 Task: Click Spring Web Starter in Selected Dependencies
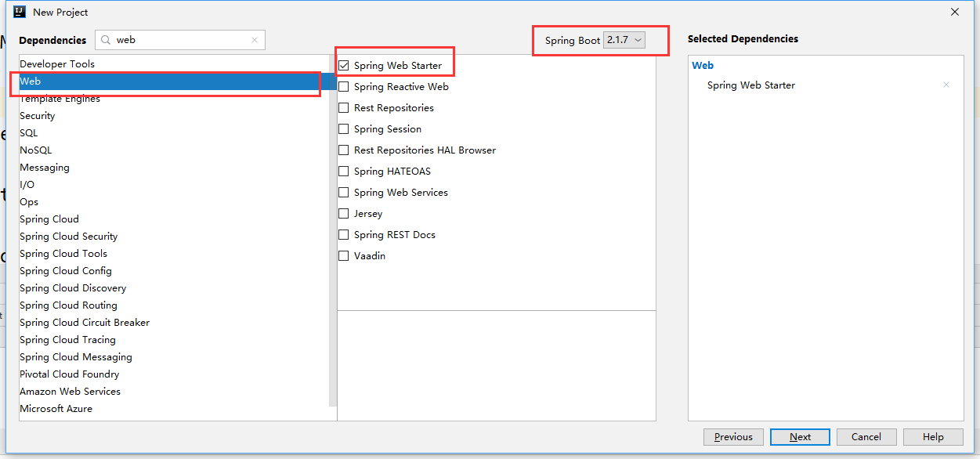pos(750,85)
